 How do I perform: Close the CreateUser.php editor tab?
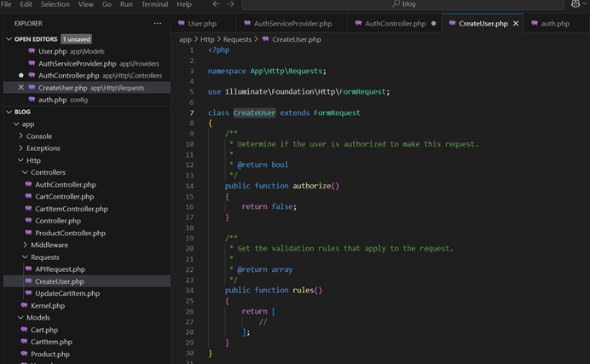tap(516, 24)
